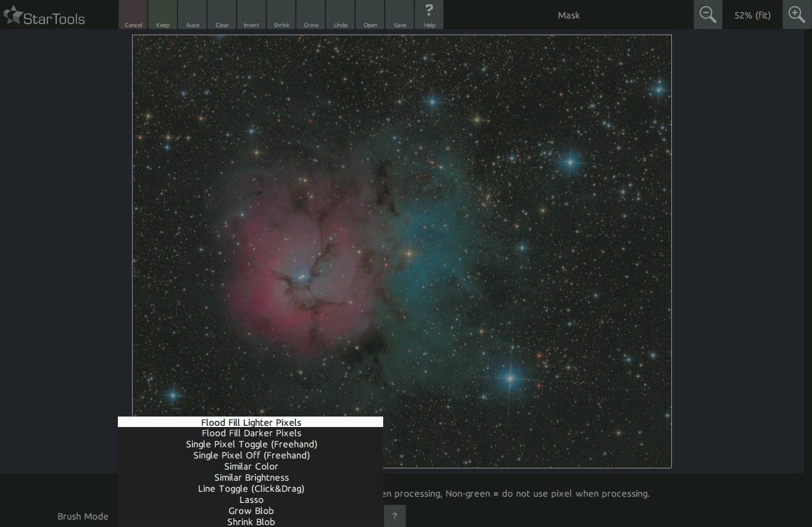Screen dimensions: 812x527
Task: Open the Auto mask generator
Action: pyautogui.click(x=193, y=15)
